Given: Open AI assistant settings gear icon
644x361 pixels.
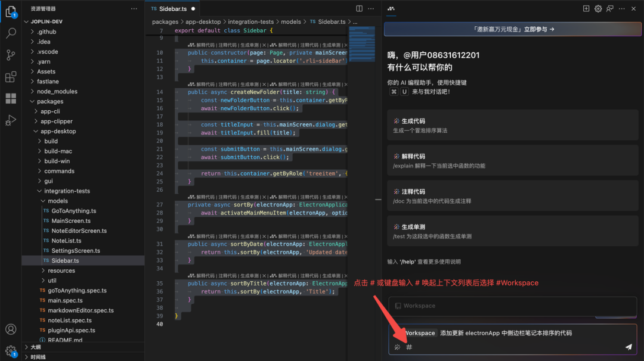Looking at the screenshot, I should click(x=598, y=9).
